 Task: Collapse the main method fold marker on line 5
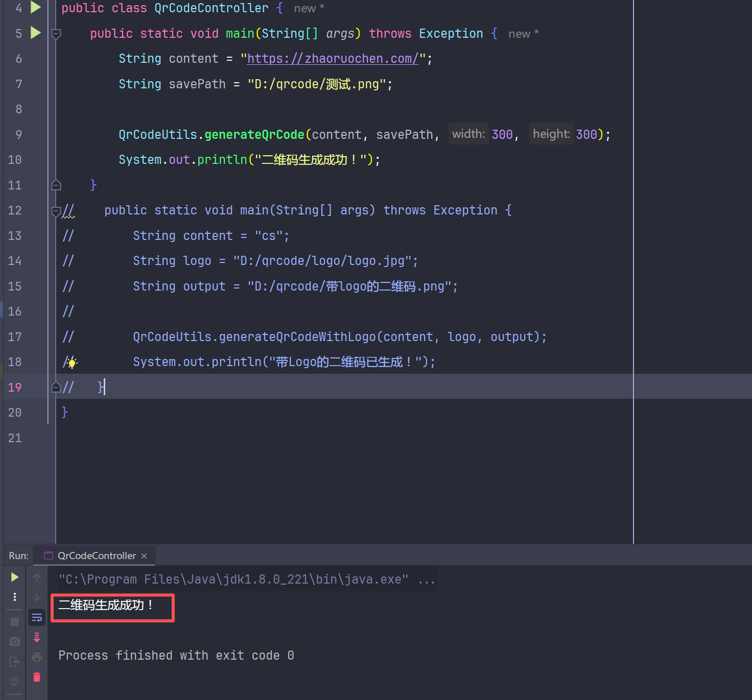pos(56,34)
